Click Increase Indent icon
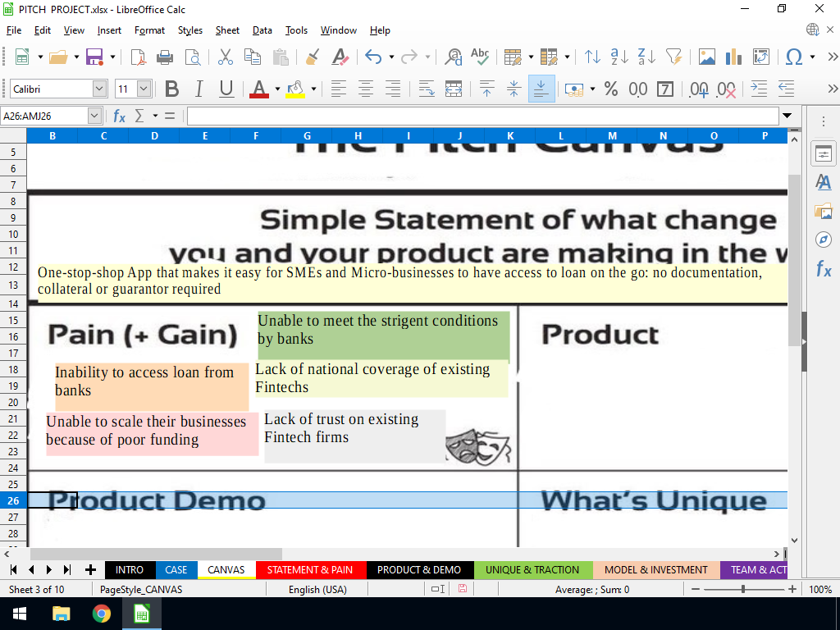Image resolution: width=840 pixels, height=630 pixels. (759, 89)
